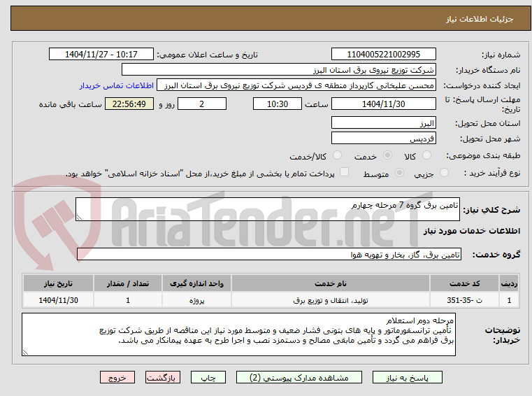
Task: Toggle the اسناد خزانه اسلامی payment checkbox
Action: [344, 172]
